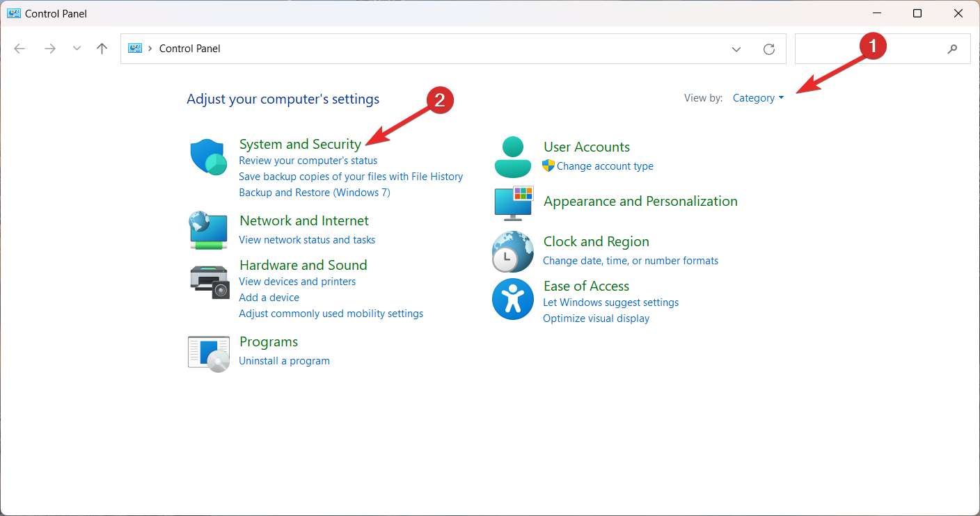Click the Network and Internet globe icon
The height and width of the screenshot is (516, 980).
coord(209,230)
